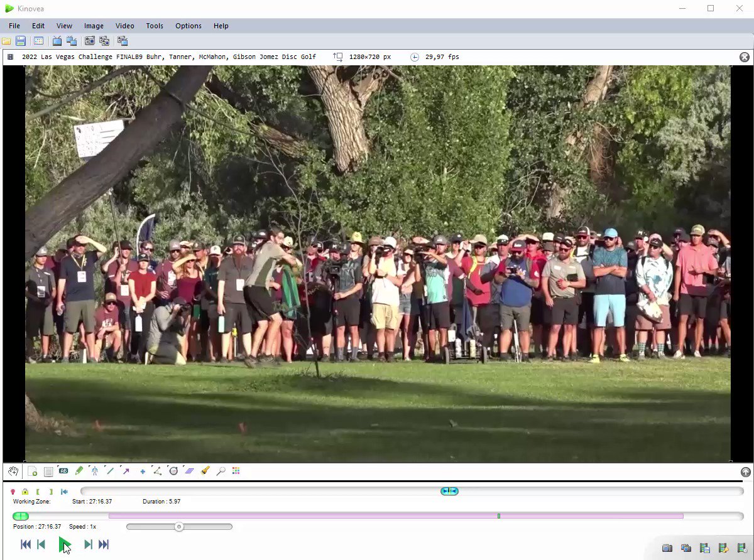Open the File menu
The width and height of the screenshot is (754, 560).
(14, 26)
